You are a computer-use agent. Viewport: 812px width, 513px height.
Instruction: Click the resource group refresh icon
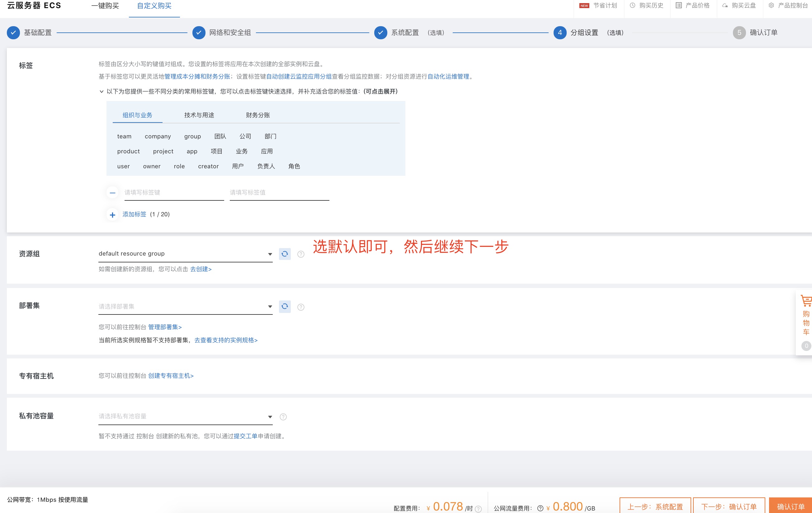coord(285,254)
